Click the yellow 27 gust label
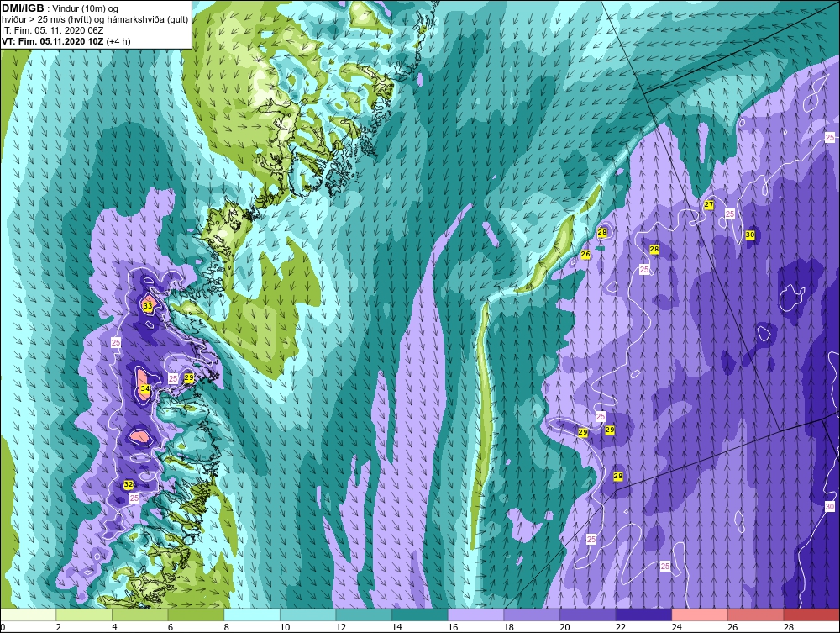 tap(709, 205)
